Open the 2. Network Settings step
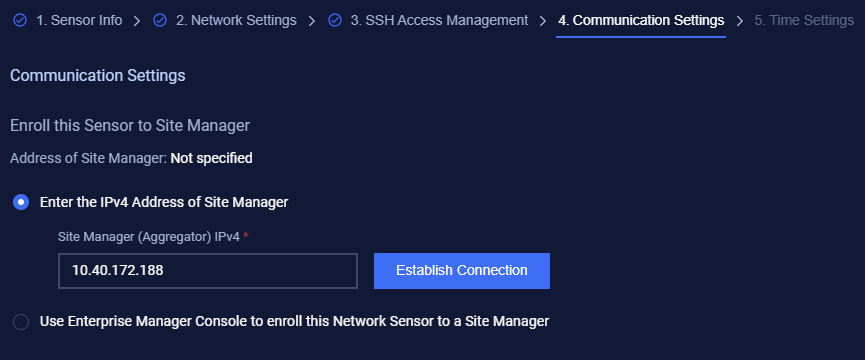 (x=236, y=21)
